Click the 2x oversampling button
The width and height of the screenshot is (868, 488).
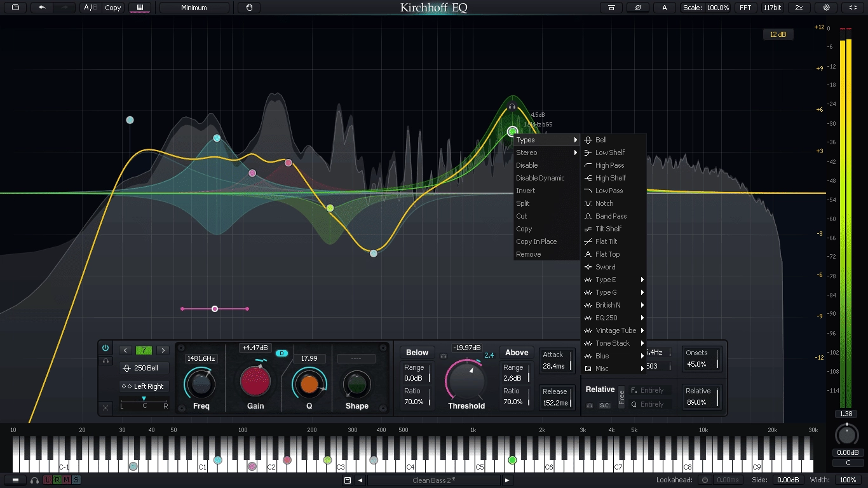pos(799,8)
